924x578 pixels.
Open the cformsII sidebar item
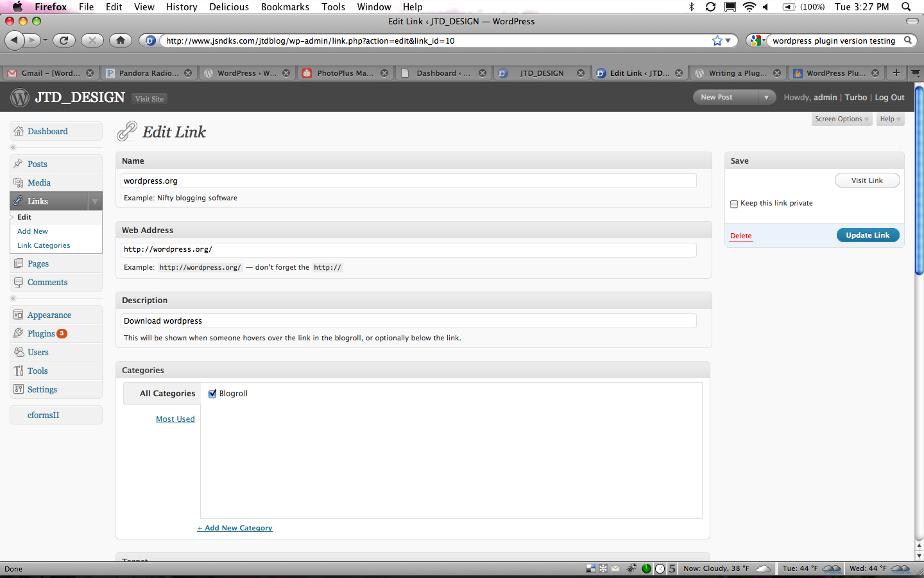[43, 415]
